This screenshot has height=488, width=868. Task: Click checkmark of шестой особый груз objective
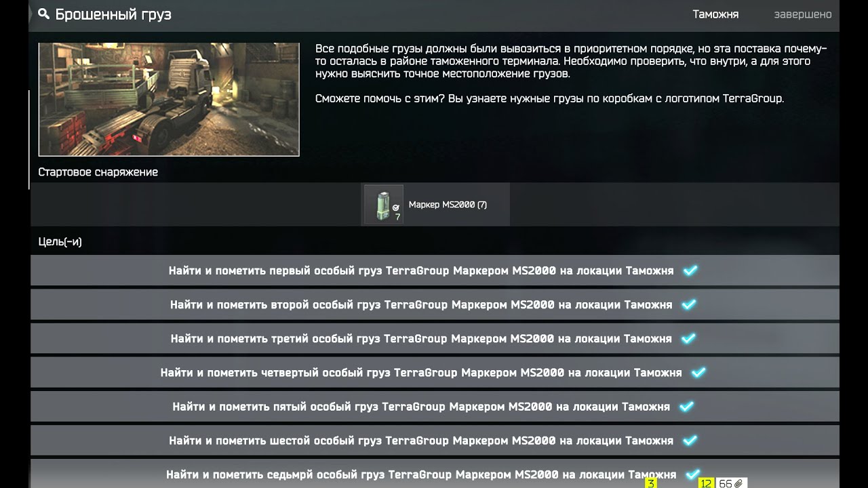point(690,441)
